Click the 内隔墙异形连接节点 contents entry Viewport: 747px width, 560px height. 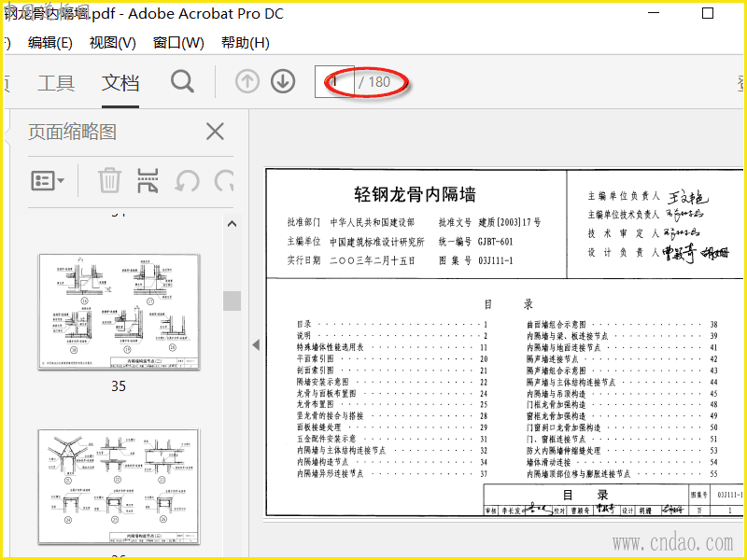tap(331, 473)
